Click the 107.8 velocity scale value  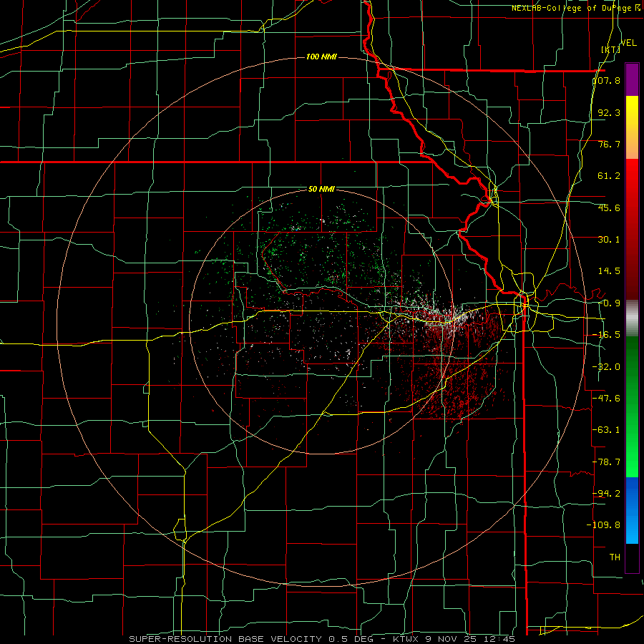click(607, 80)
